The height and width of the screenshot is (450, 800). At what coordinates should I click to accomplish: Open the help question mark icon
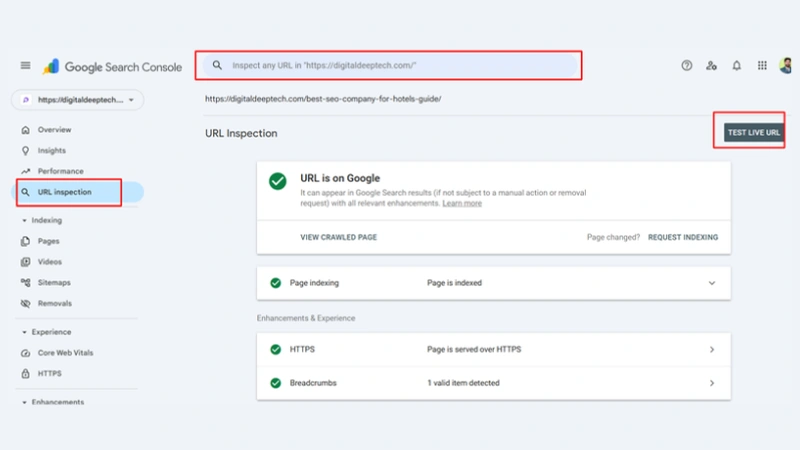tap(687, 65)
